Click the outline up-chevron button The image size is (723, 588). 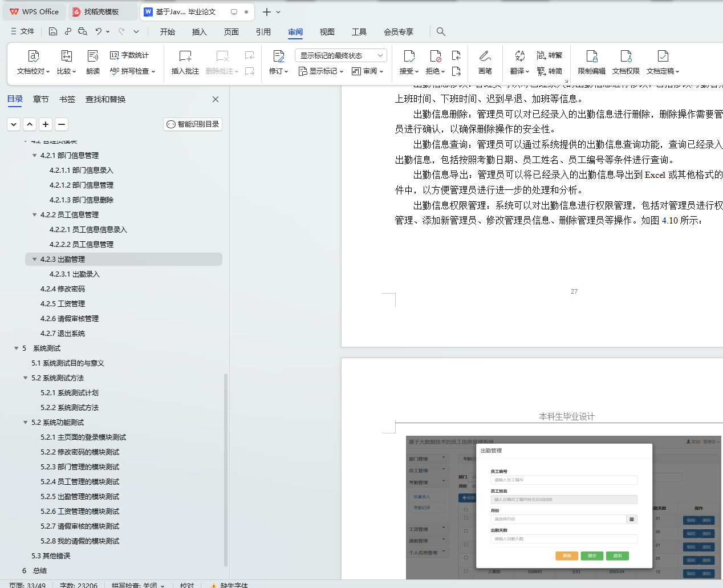click(30, 124)
